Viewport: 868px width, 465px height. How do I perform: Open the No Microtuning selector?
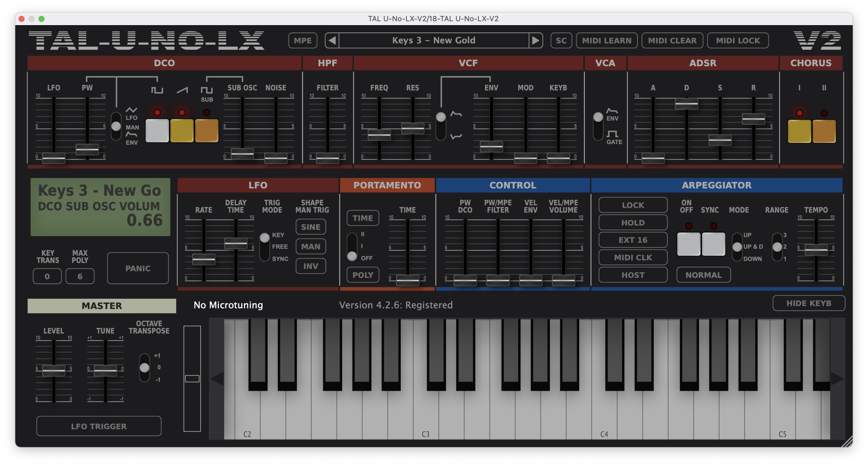pyautogui.click(x=228, y=305)
